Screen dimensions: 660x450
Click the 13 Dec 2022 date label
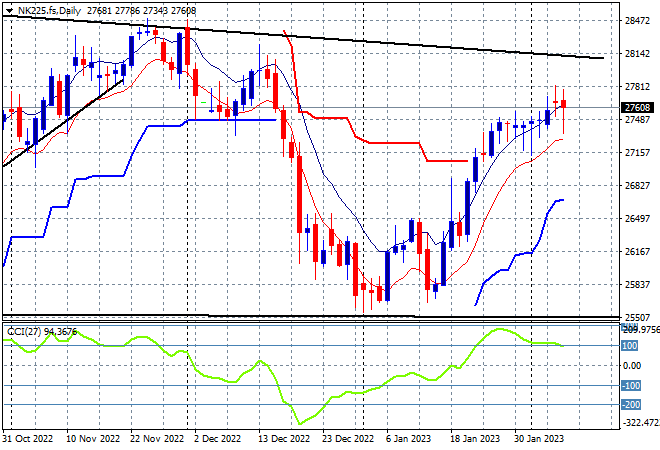[x=284, y=439]
